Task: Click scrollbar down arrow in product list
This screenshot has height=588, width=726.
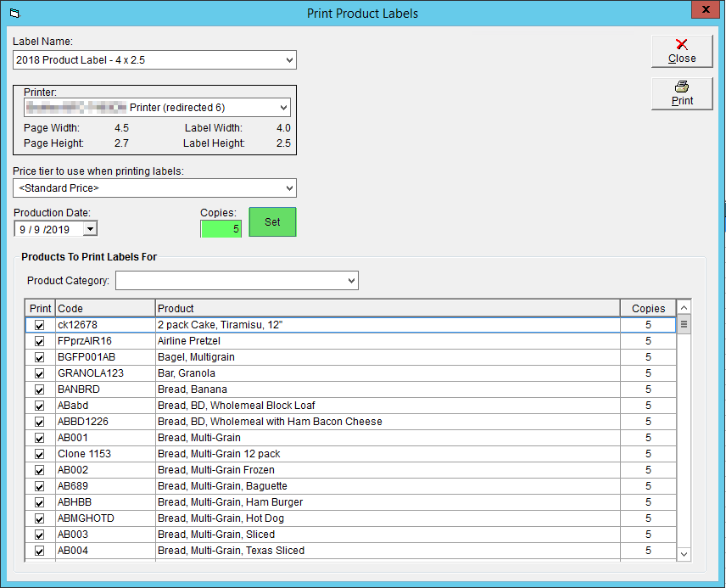Action: [x=684, y=554]
